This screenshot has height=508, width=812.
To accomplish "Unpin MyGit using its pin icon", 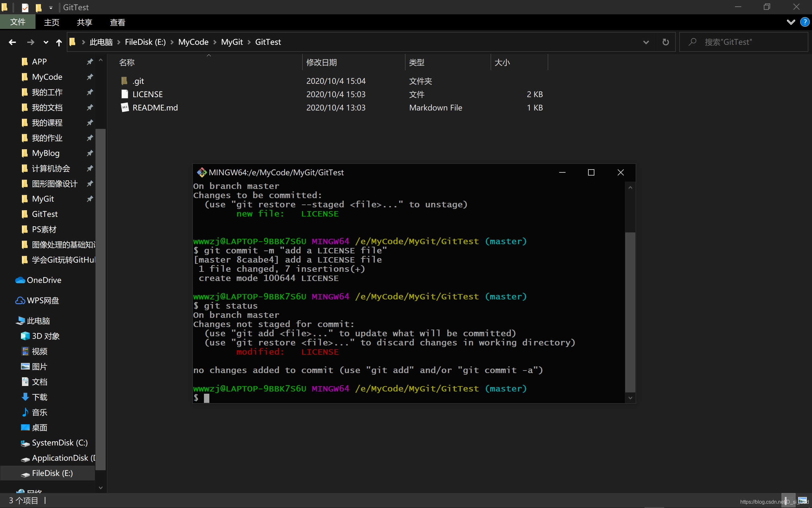I will (x=89, y=199).
